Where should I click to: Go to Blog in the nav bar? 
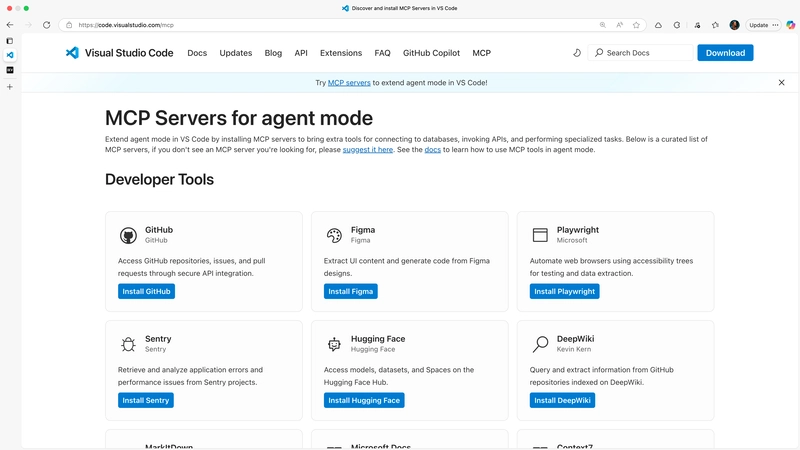(x=273, y=53)
